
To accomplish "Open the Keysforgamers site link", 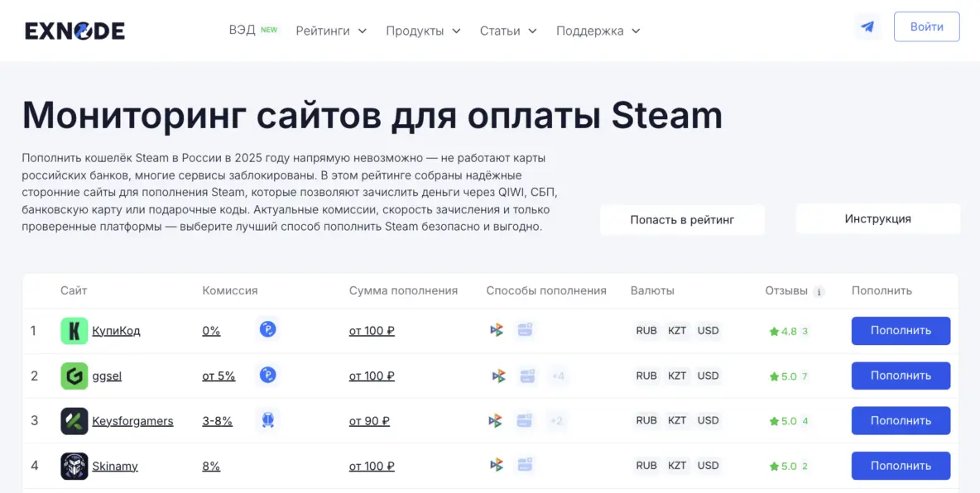I will pyautogui.click(x=132, y=421).
